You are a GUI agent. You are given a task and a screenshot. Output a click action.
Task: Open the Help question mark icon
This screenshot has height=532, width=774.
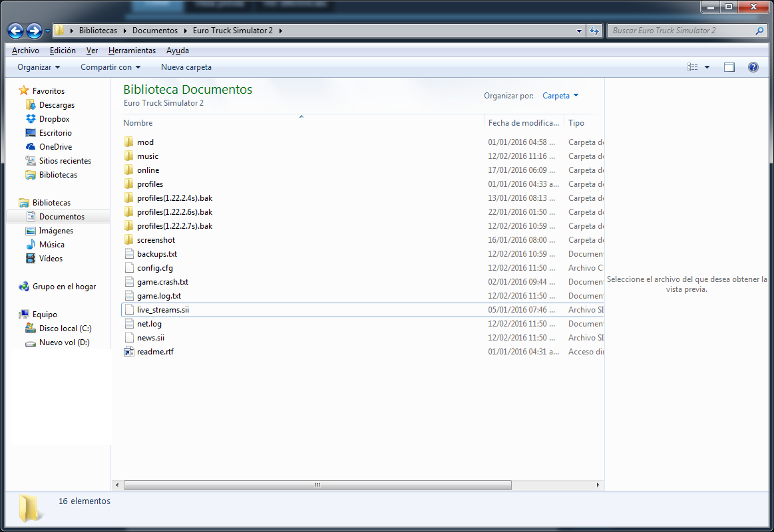coord(753,67)
